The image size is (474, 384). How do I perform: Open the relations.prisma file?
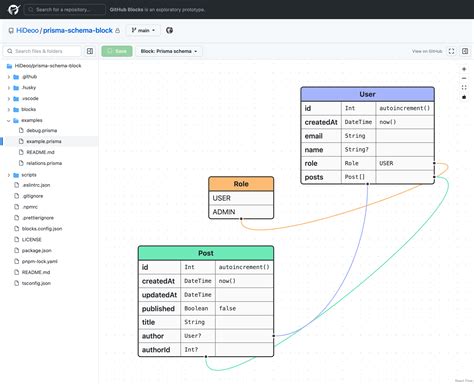44,163
